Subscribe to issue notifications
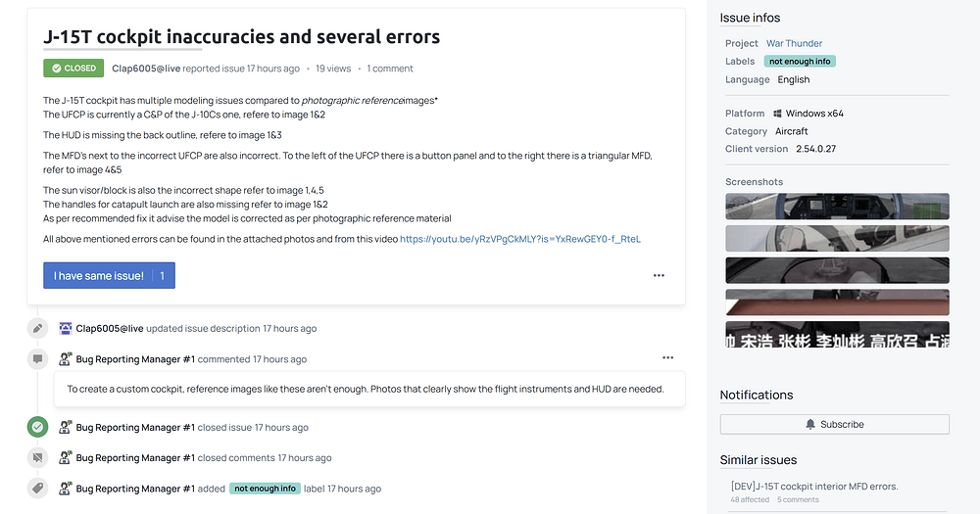This screenshot has width=980, height=514. (x=834, y=424)
